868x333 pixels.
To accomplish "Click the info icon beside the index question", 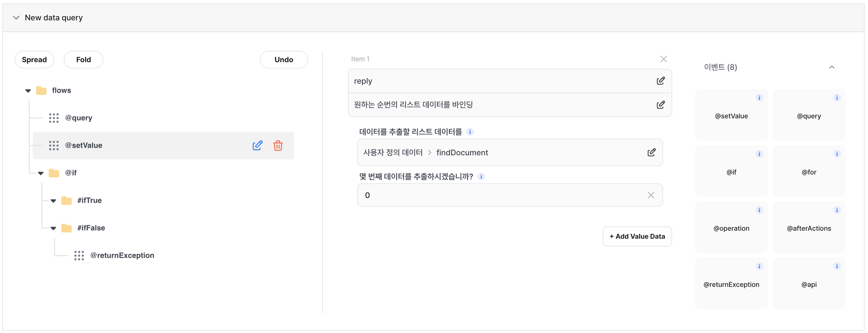I will point(481,177).
